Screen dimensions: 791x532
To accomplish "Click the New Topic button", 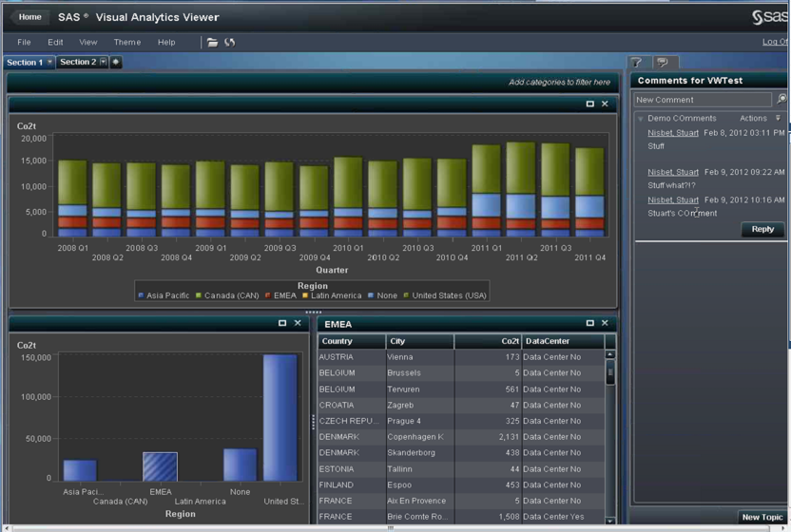I will (x=762, y=517).
